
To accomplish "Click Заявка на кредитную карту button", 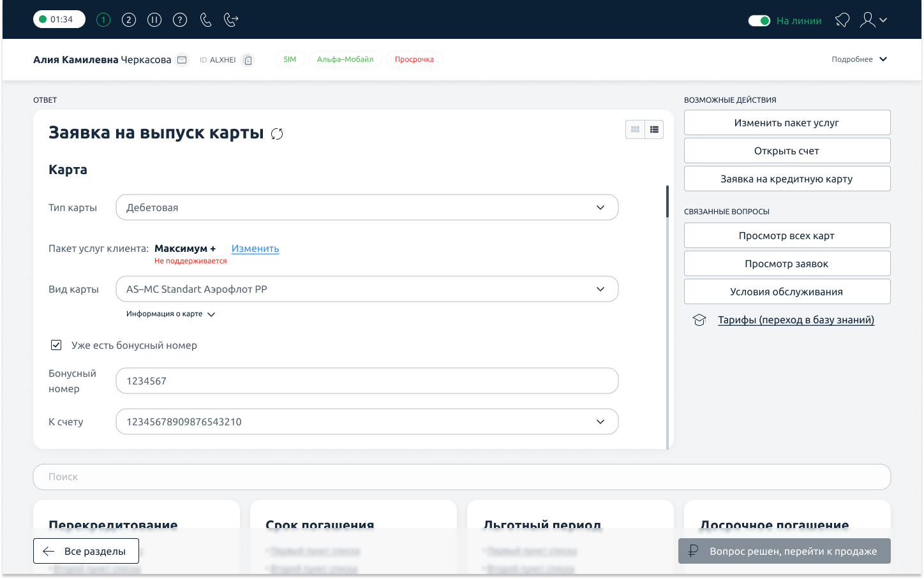I will pos(787,179).
